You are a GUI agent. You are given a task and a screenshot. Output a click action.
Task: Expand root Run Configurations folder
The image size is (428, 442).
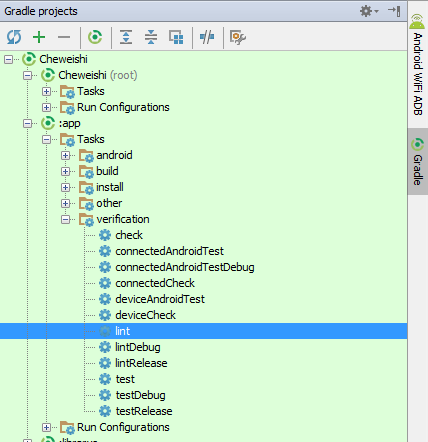click(x=47, y=107)
